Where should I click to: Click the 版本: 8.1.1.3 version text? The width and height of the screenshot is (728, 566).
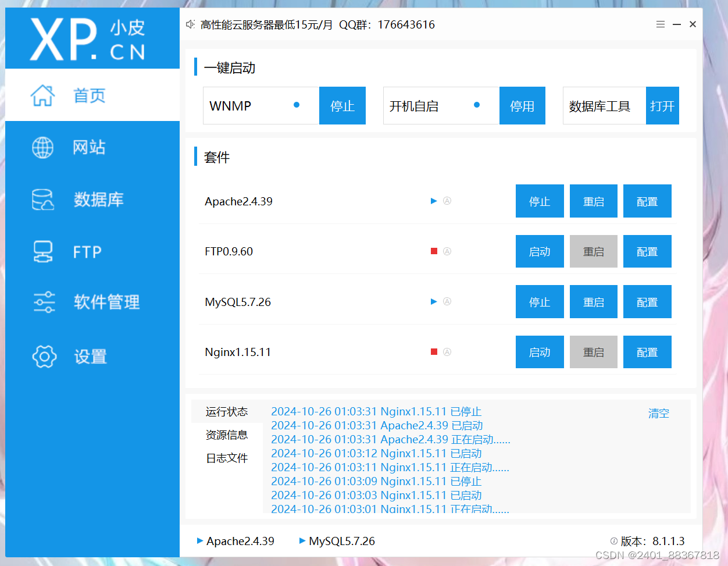pyautogui.click(x=652, y=541)
